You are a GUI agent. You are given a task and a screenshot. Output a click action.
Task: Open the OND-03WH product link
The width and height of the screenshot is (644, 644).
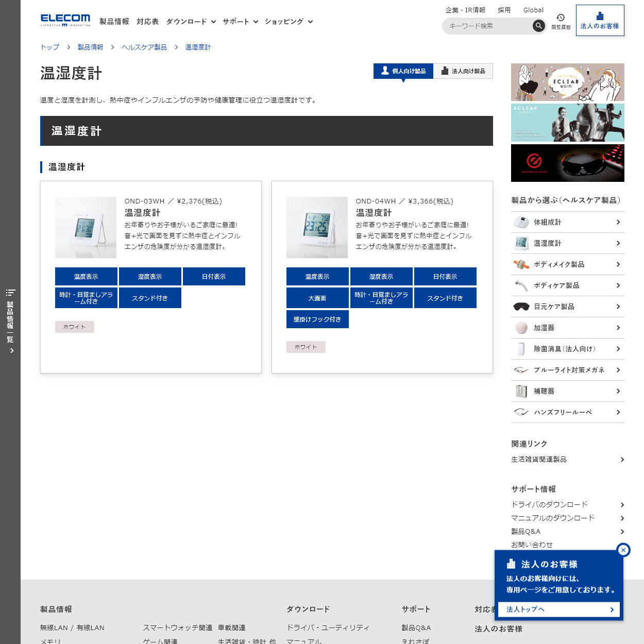(x=143, y=201)
